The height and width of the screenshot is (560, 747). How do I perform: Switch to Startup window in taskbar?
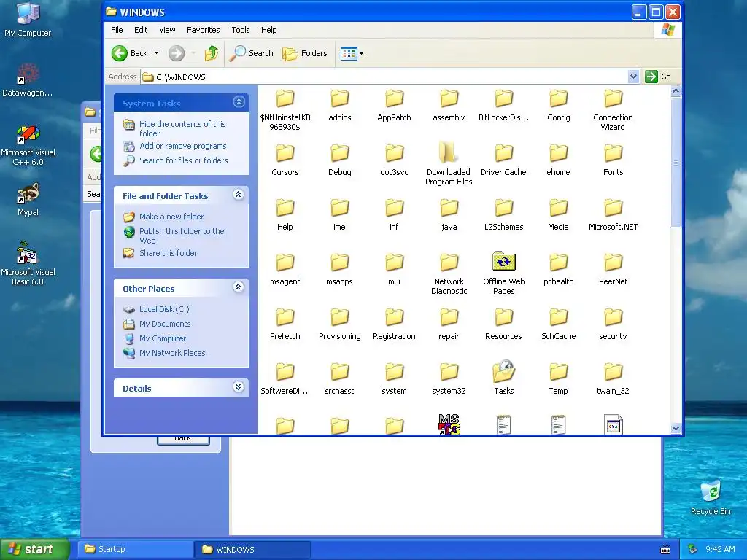(136, 549)
